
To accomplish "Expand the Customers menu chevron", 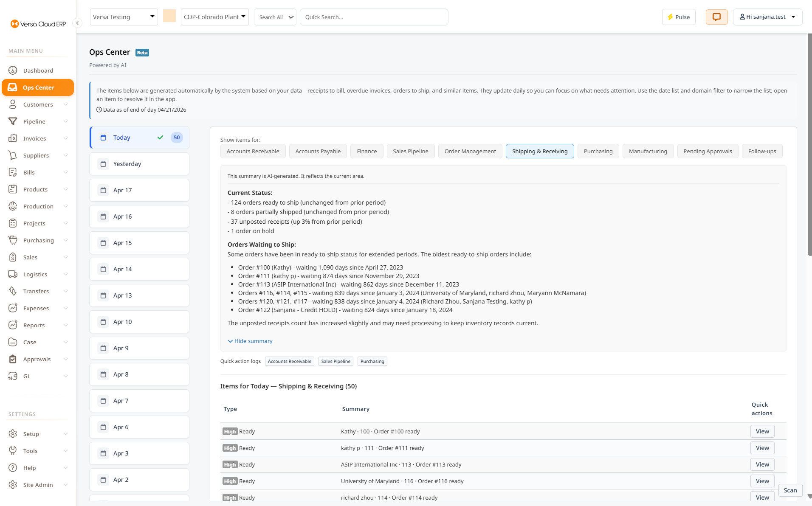I will 65,104.
